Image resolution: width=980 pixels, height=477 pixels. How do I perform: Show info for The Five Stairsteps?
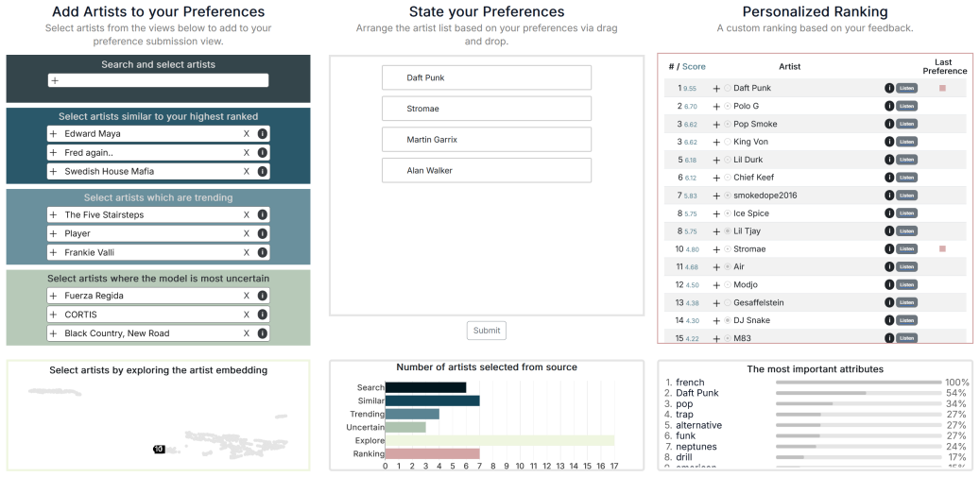(263, 214)
